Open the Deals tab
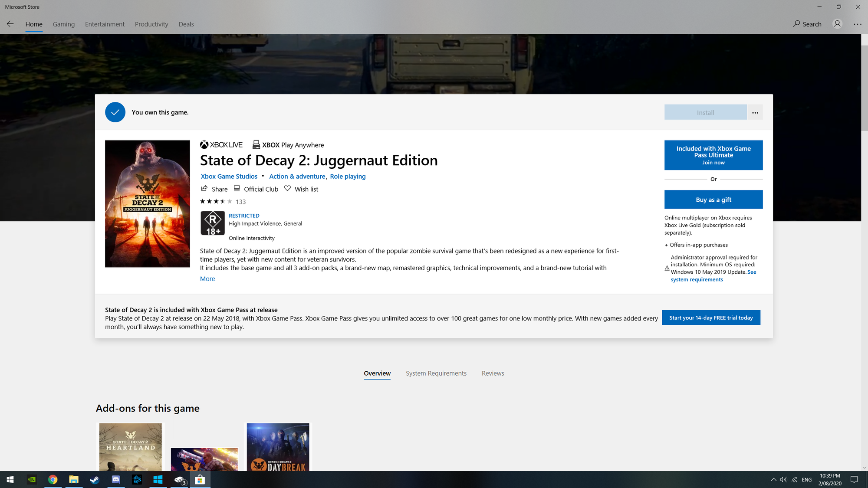The height and width of the screenshot is (488, 868). pyautogui.click(x=186, y=24)
